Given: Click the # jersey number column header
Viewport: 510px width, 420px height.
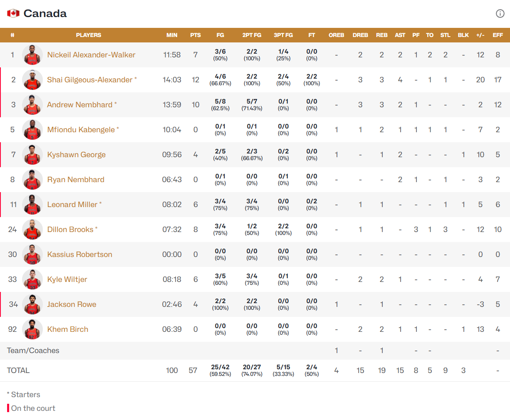Looking at the screenshot, I should [12, 35].
